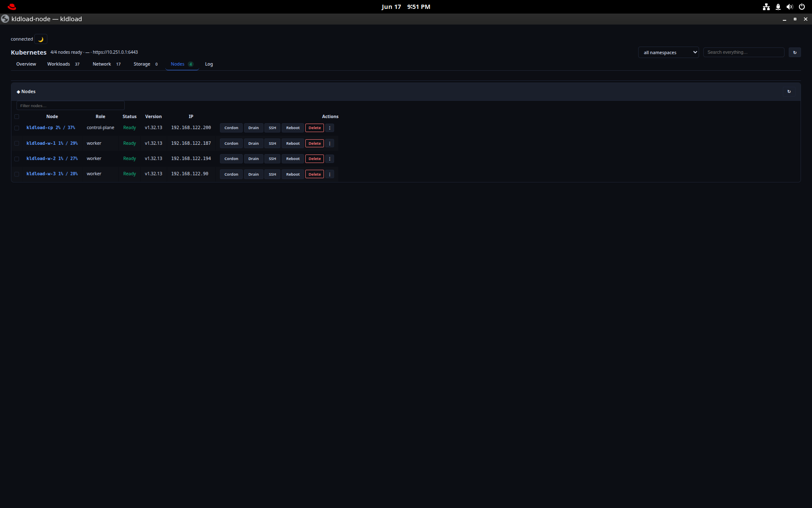Delete the kldload-w-1 node
Viewport: 812px width, 508px height.
(315, 144)
